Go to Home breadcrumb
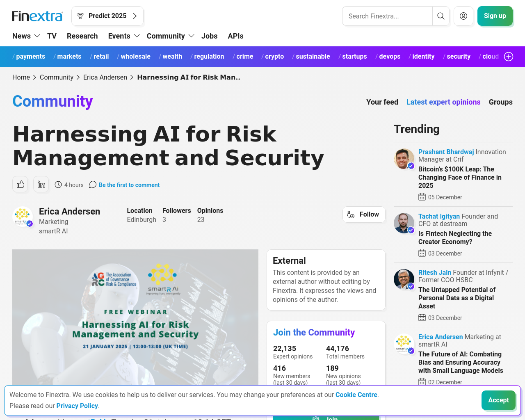Image resolution: width=525 pixels, height=420 pixels. point(21,77)
